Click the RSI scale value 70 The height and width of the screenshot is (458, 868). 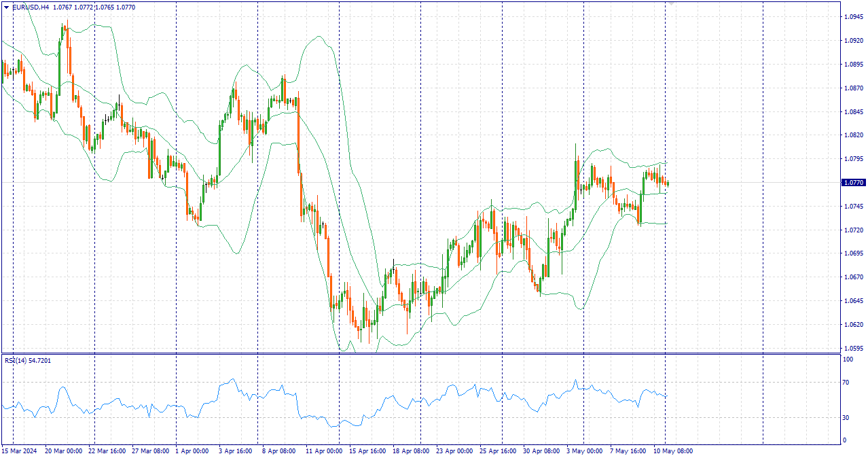point(846,383)
